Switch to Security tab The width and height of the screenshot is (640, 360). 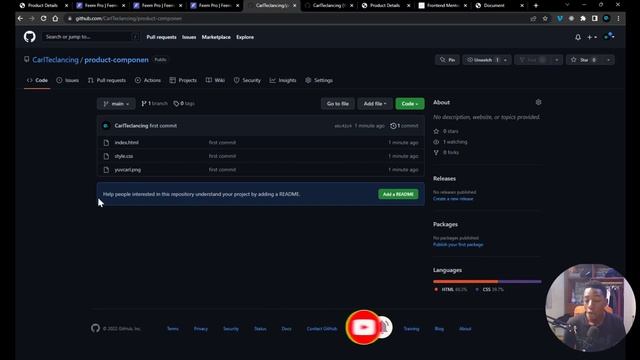tap(247, 80)
